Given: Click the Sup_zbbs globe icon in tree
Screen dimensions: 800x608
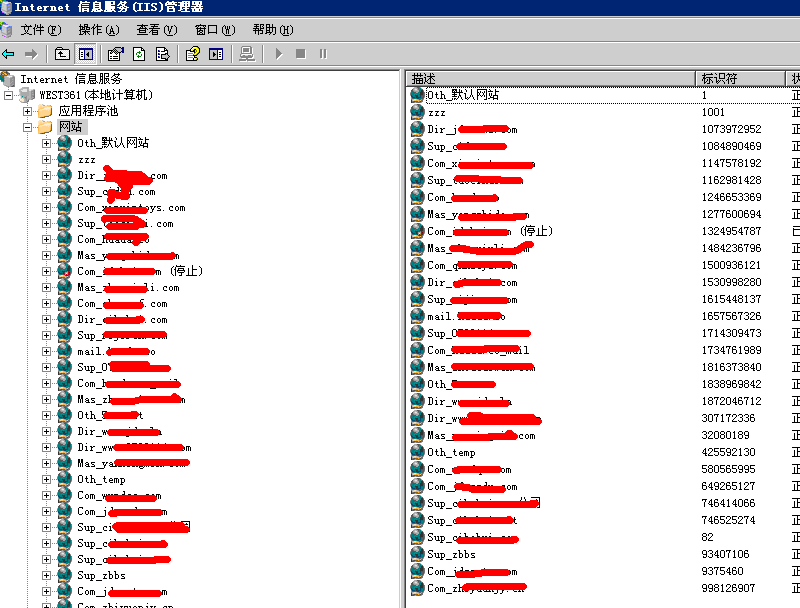Looking at the screenshot, I should pos(64,575).
